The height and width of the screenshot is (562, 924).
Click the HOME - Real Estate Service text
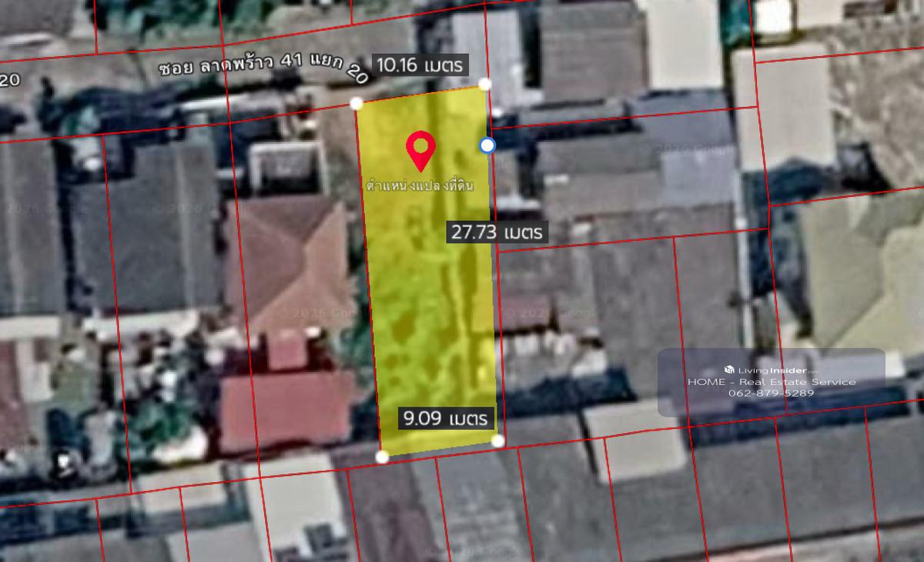point(771,382)
